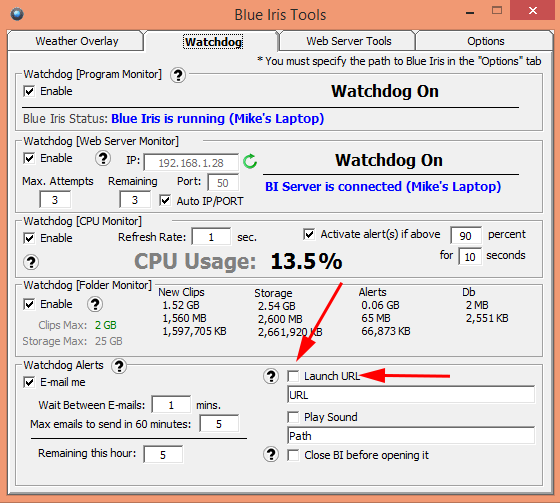Select the Watchdog tab

(x=213, y=42)
